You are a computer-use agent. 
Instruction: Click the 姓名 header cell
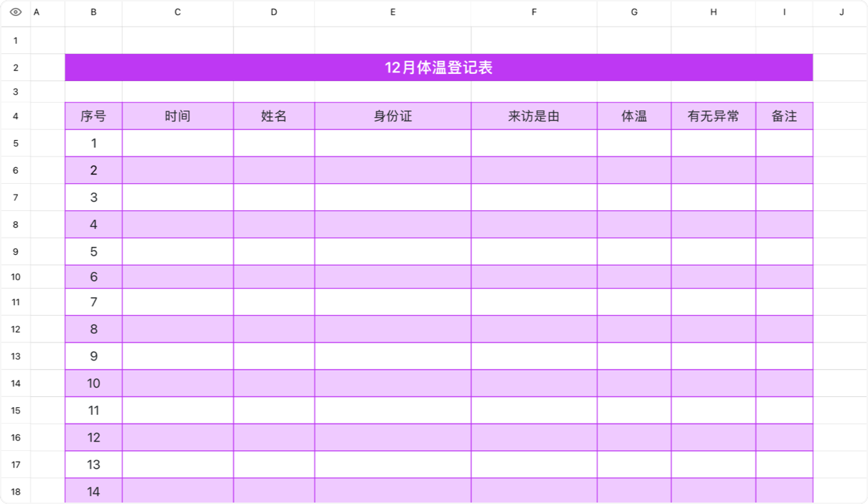coord(274,116)
